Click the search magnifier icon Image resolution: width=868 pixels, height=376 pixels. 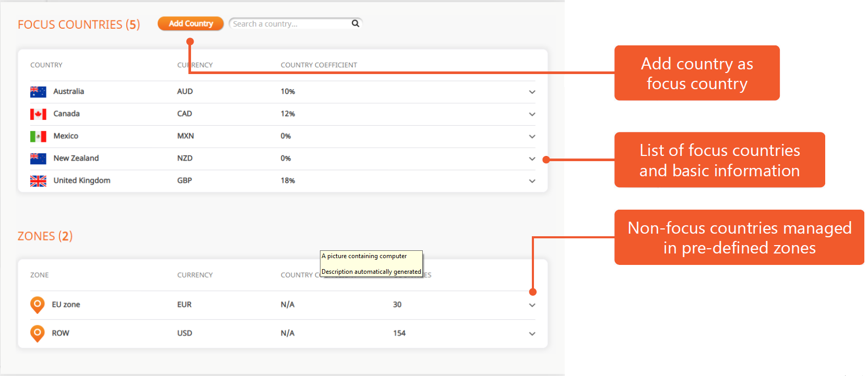coord(355,23)
